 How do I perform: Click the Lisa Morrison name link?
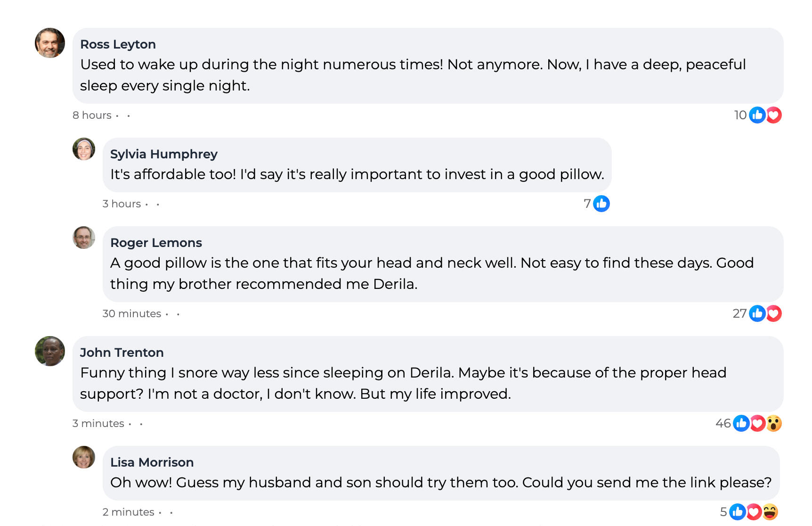pyautogui.click(x=152, y=462)
